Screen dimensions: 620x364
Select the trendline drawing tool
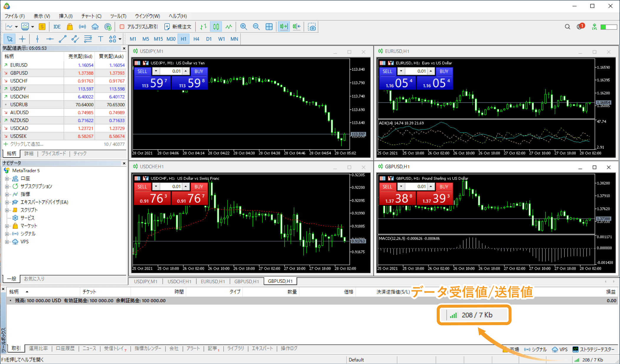pos(63,39)
